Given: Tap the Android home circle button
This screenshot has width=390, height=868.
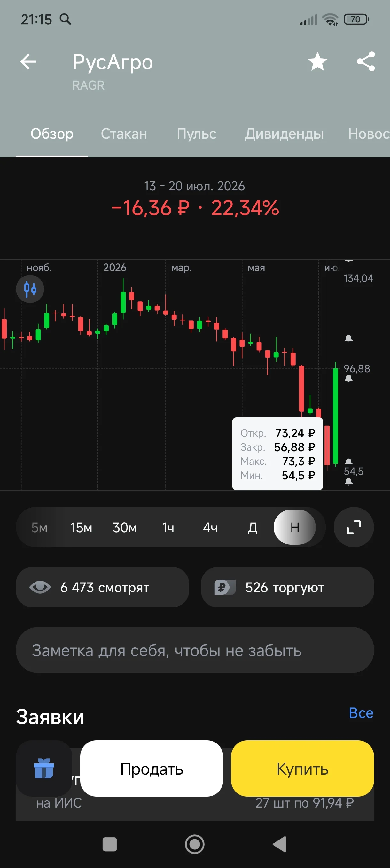Looking at the screenshot, I should tap(195, 844).
